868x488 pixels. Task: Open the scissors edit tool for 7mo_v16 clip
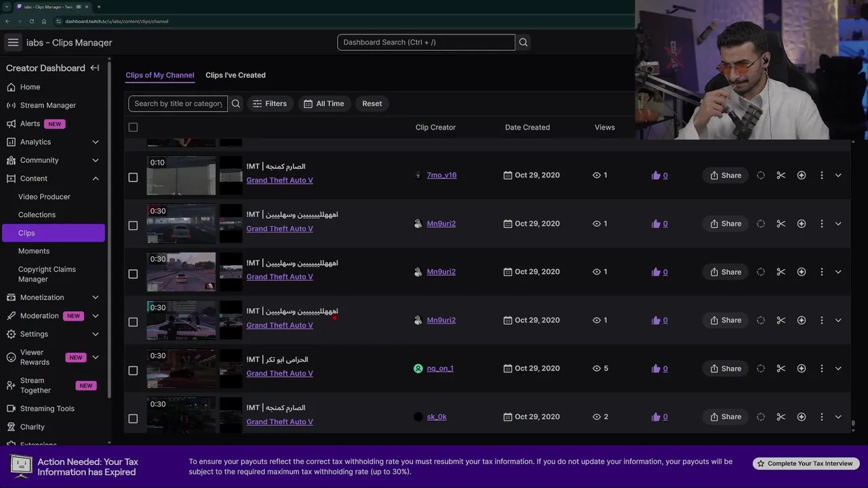(781, 176)
